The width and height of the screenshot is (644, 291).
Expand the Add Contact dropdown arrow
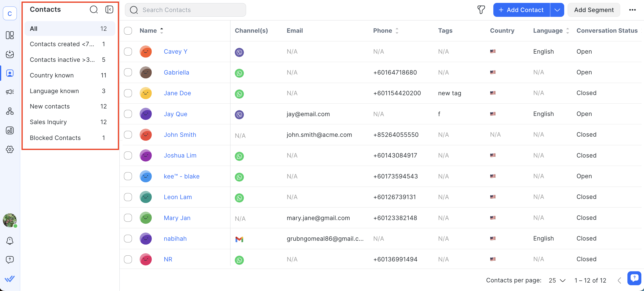pos(557,10)
